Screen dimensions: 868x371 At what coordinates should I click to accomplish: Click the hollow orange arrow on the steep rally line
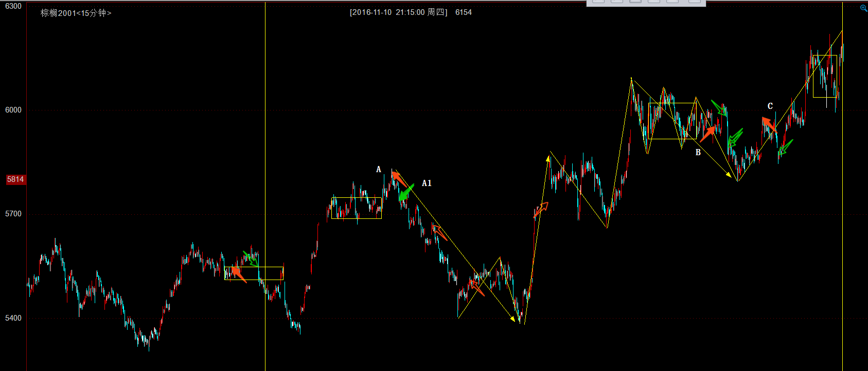[x=541, y=210]
